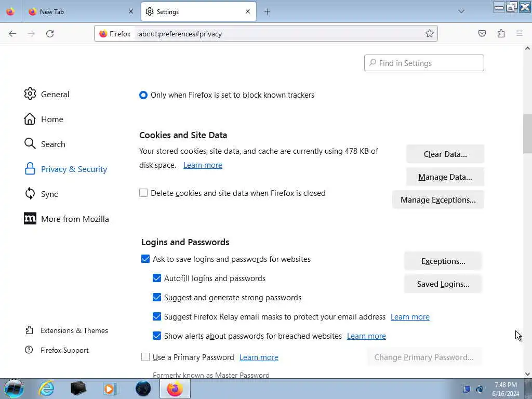Click the flag notification tray icon
Viewport: 532px width, 399px height.
pos(467,389)
